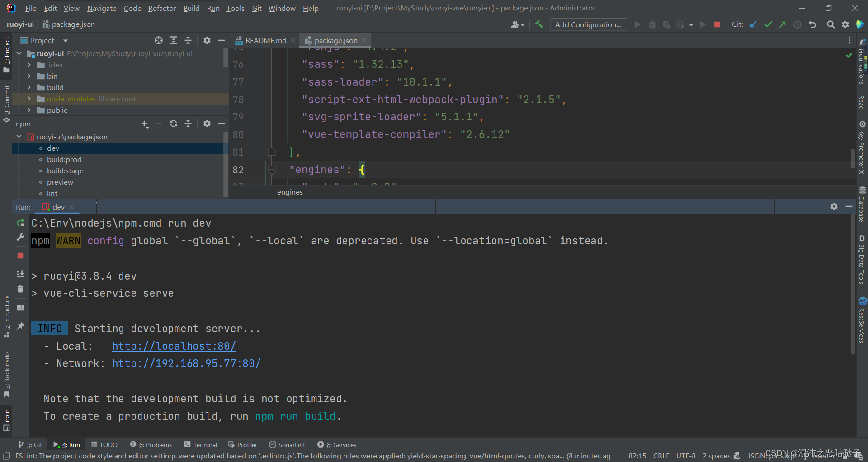868x462 pixels.
Task: Open user account dropdown in toolbar
Action: click(x=518, y=24)
